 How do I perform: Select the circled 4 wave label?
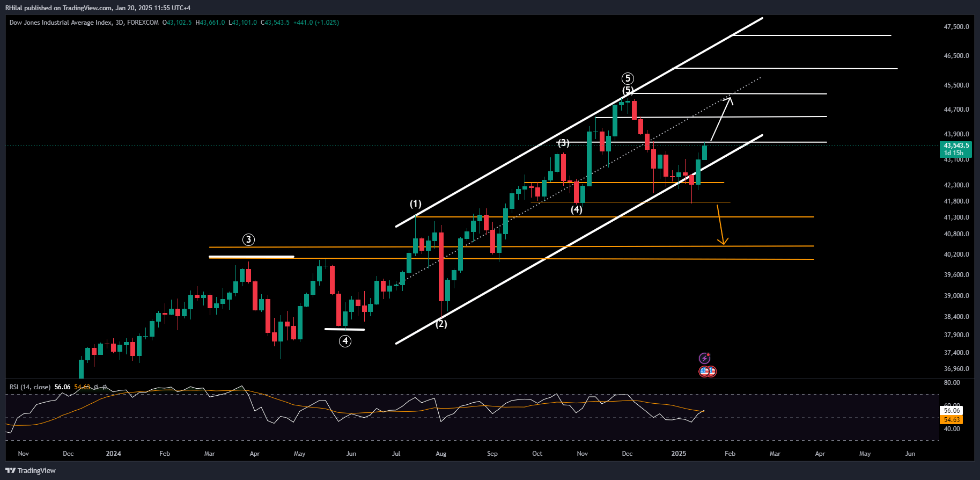click(x=345, y=340)
